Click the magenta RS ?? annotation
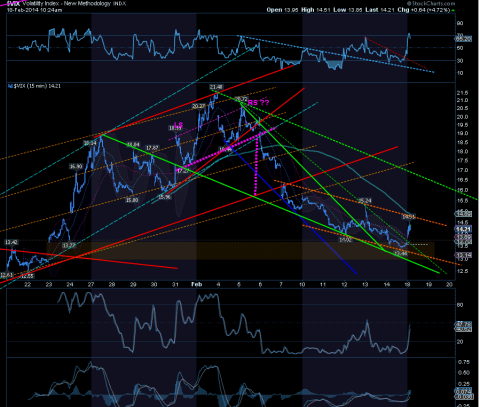 coord(258,103)
